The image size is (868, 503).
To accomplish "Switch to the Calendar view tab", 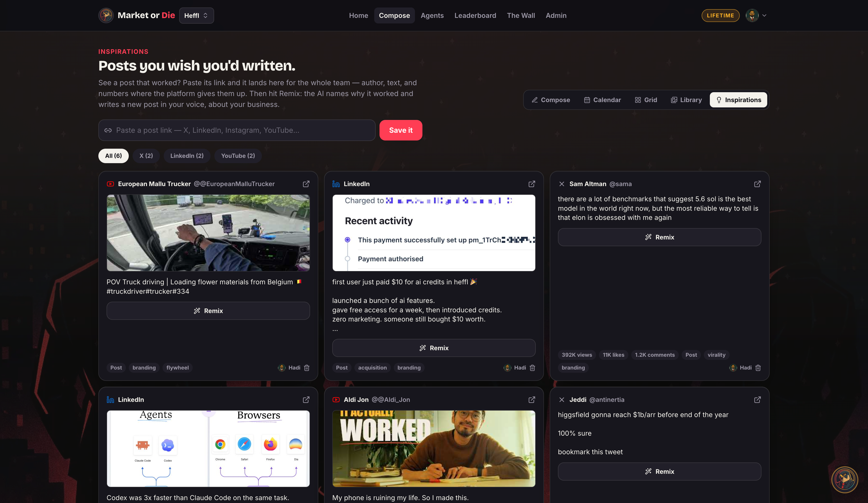I will click(x=603, y=100).
